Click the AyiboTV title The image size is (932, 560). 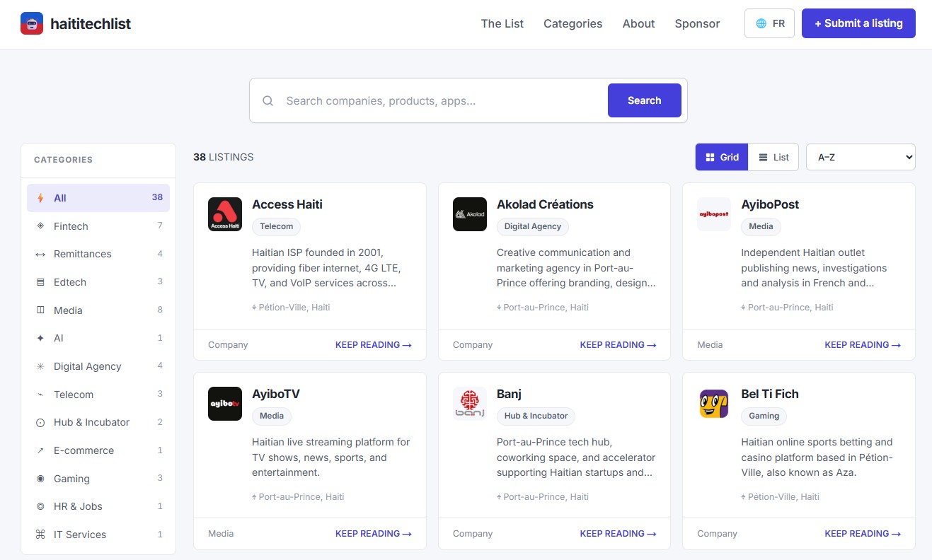click(x=276, y=394)
